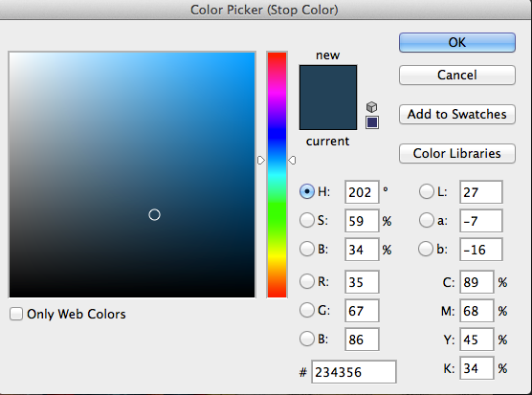The width and height of the screenshot is (532, 395).
Task: Click the small web-safe color swatch
Action: [372, 122]
